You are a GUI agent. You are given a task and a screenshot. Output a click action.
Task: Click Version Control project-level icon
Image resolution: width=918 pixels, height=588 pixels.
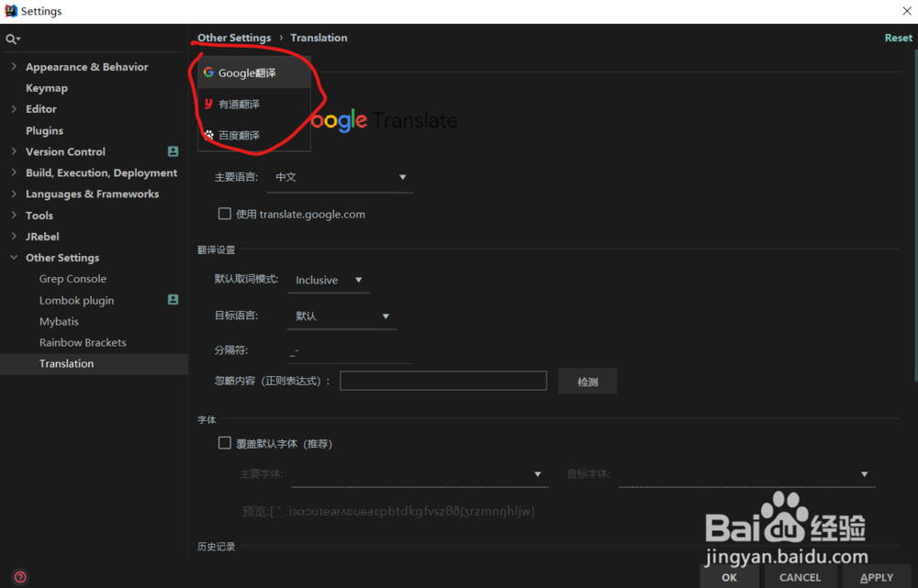[x=173, y=151]
